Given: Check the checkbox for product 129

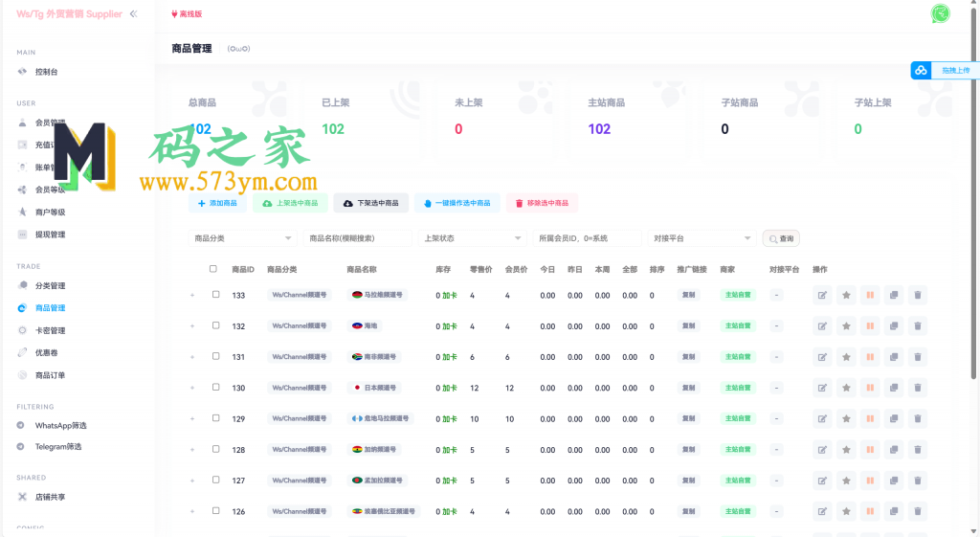Looking at the screenshot, I should pos(215,418).
